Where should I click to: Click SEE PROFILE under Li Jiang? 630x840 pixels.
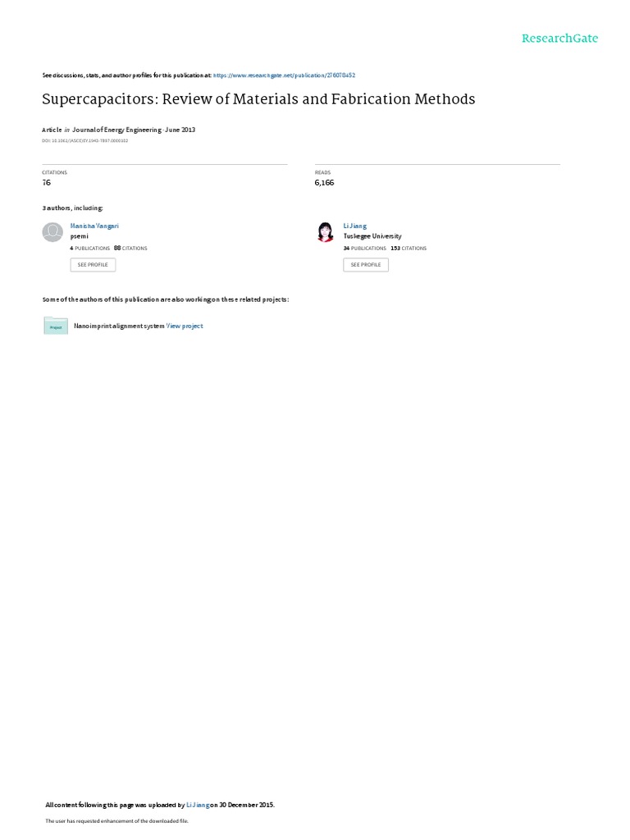(x=366, y=265)
